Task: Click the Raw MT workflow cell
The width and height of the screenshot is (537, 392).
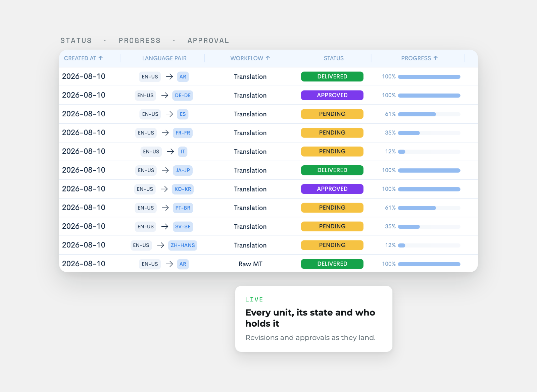Action: [250, 264]
